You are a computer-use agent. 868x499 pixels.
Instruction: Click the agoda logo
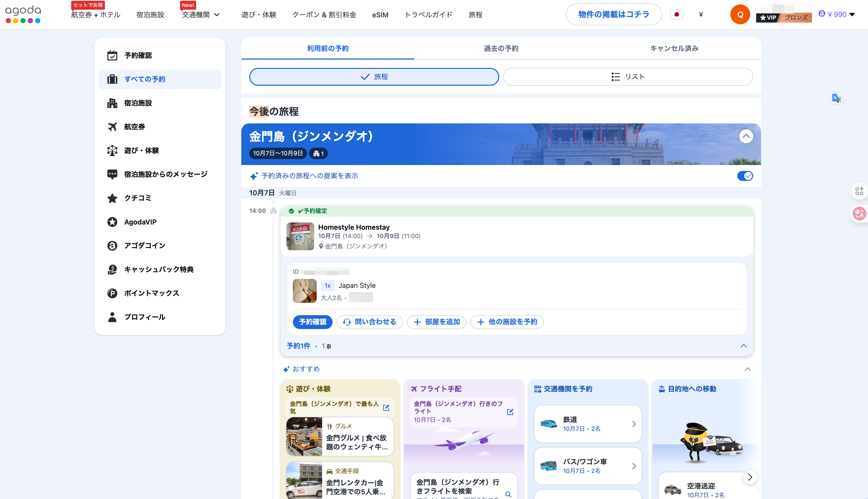tap(23, 14)
